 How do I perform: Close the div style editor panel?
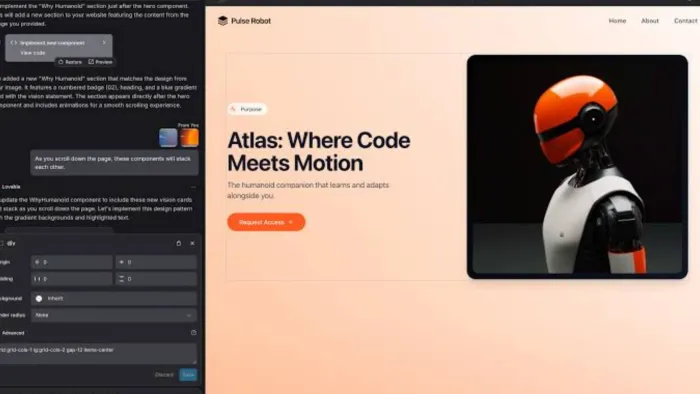(192, 243)
